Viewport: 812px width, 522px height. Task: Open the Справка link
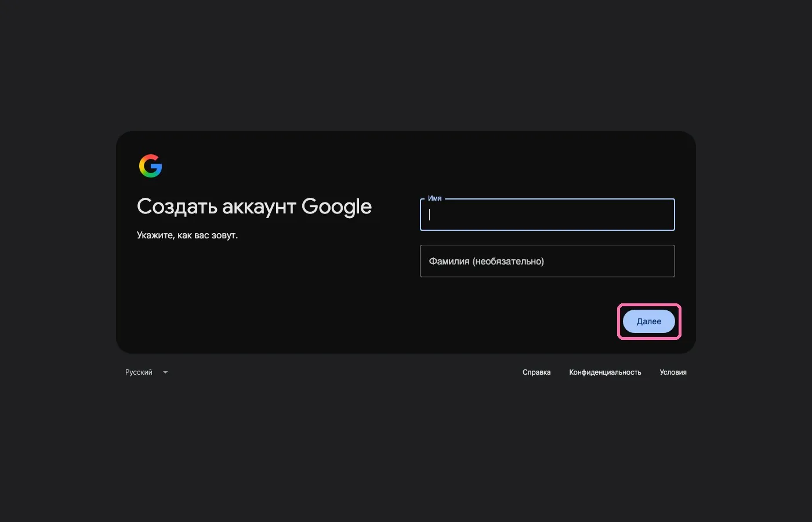coord(536,372)
